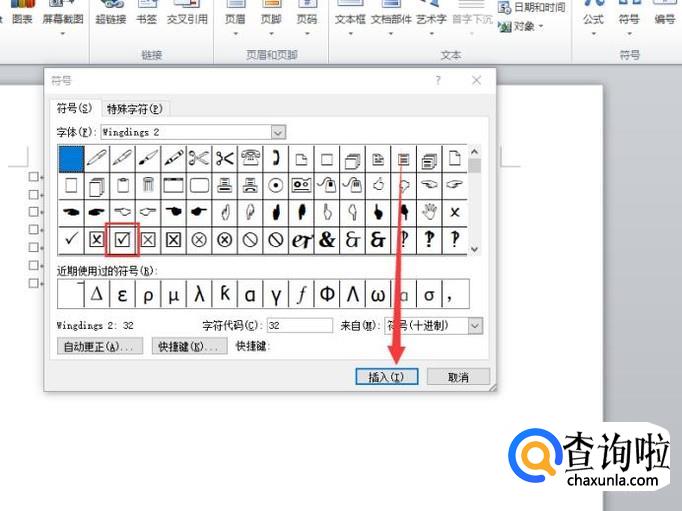Expand the Footer dropdown
This screenshot has height=511, width=682.
click(x=271, y=34)
